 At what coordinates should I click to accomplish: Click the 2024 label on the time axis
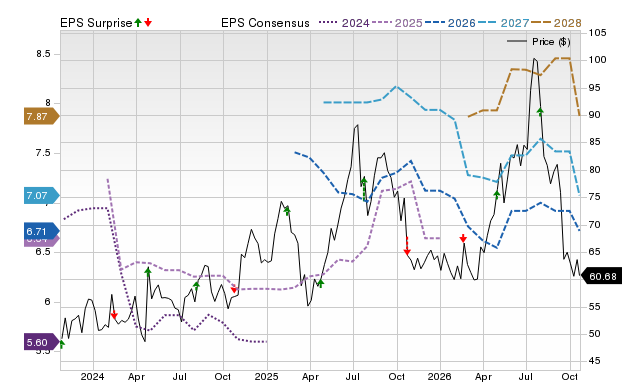(x=93, y=376)
